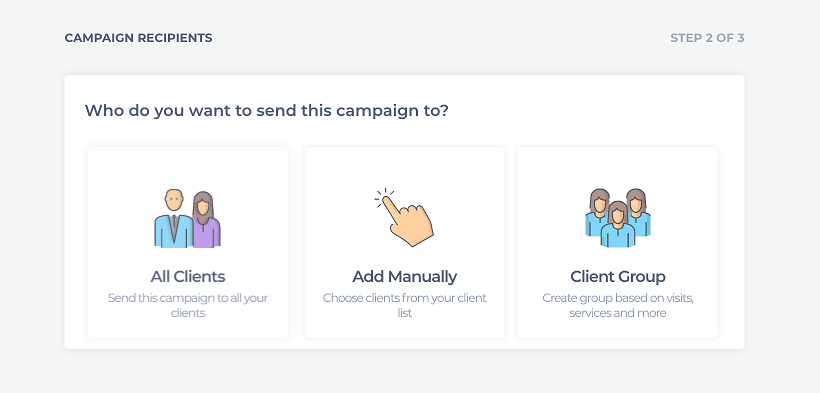Click the woman in purple top

tap(207, 220)
